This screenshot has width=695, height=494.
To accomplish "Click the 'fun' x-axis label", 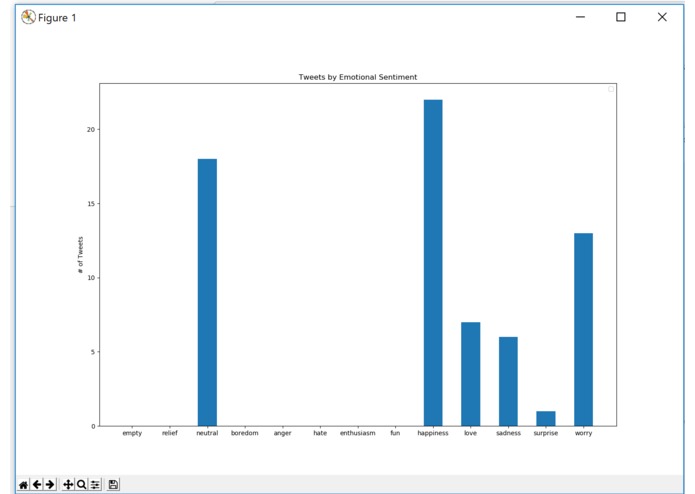I will (395, 433).
